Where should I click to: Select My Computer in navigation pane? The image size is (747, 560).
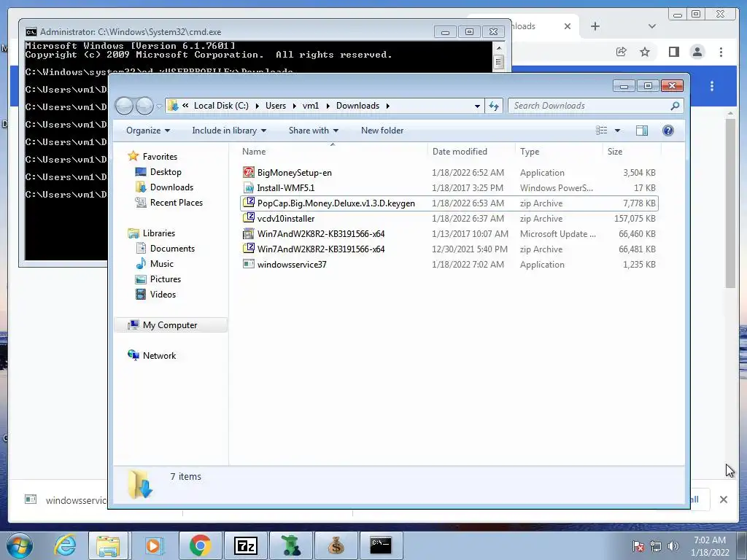pyautogui.click(x=169, y=324)
